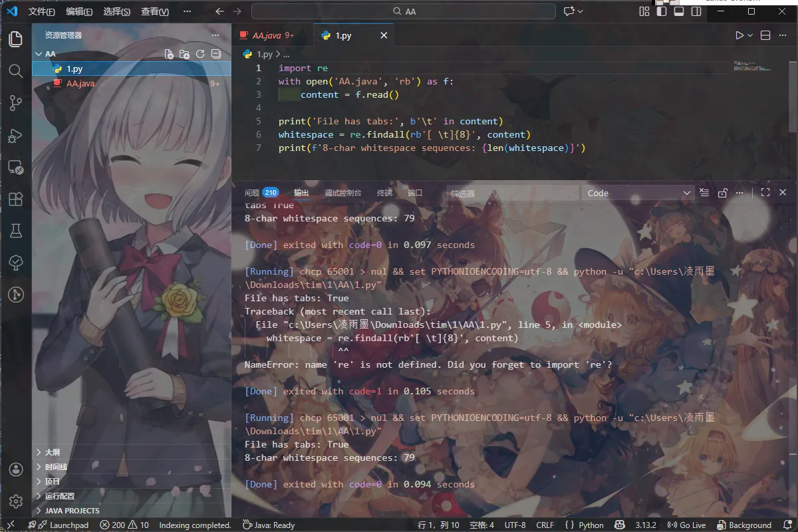The image size is (798, 532).
Task: Toggle the primary sidebar visibility
Action: pyautogui.click(x=662, y=11)
